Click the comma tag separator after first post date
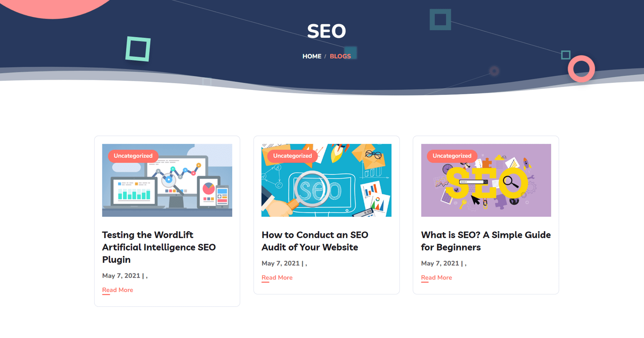Viewport: 644px width, 338px height. [147, 275]
